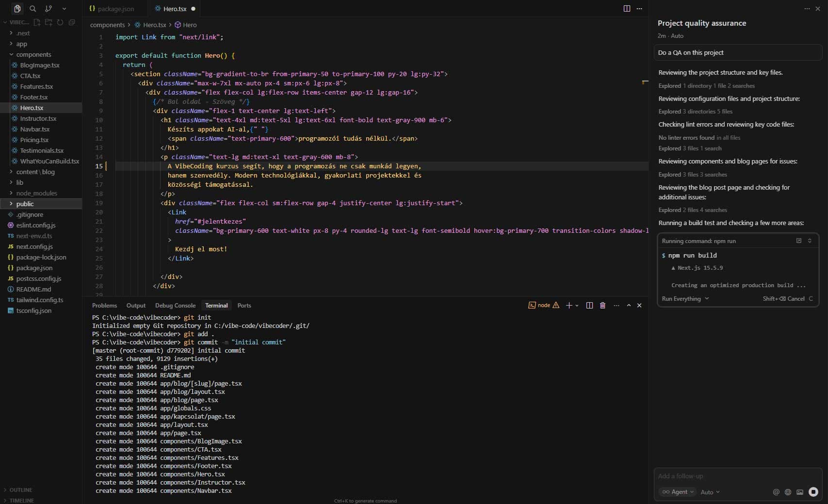Collapse the components folder

33,55
